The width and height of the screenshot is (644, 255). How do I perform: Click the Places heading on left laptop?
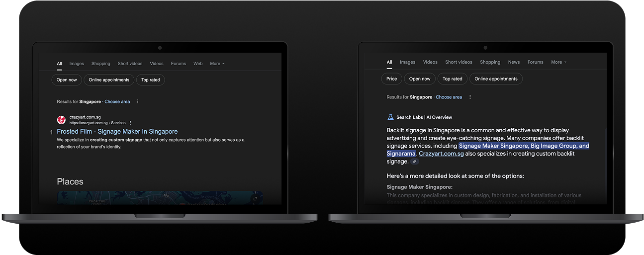click(x=70, y=181)
